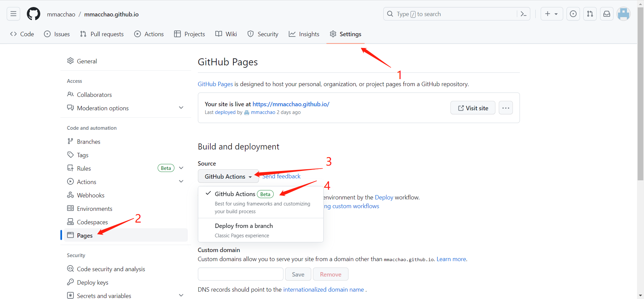This screenshot has width=644, height=299.
Task: Click the Save custom domain button
Action: tap(298, 274)
